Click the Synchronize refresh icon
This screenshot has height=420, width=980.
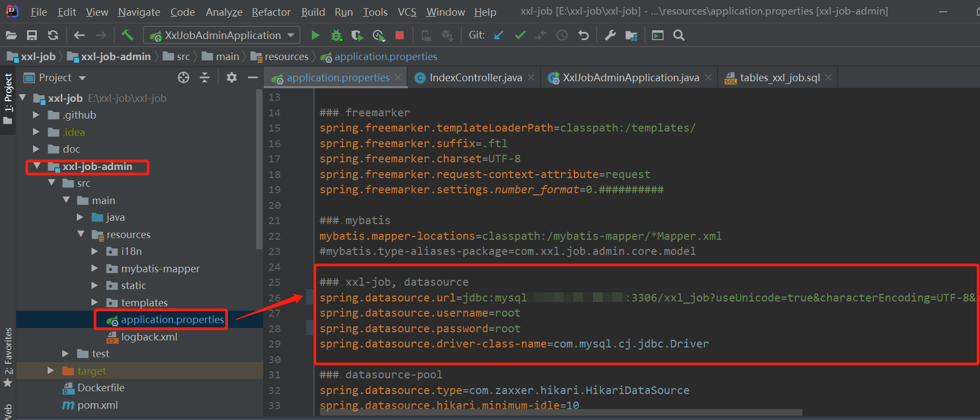coord(53,35)
